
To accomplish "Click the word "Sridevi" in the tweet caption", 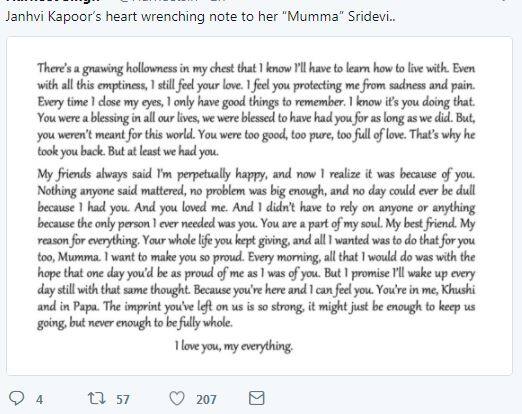I will click(x=369, y=16).
